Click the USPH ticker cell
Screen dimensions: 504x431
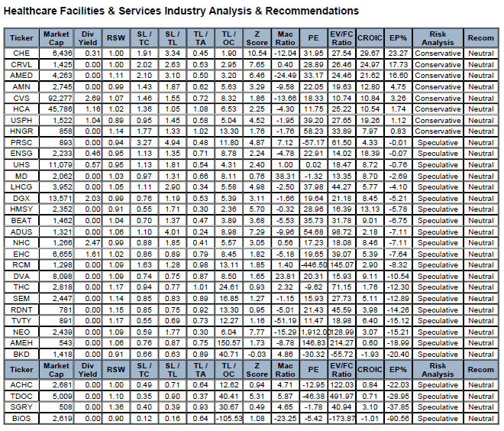click(21, 120)
